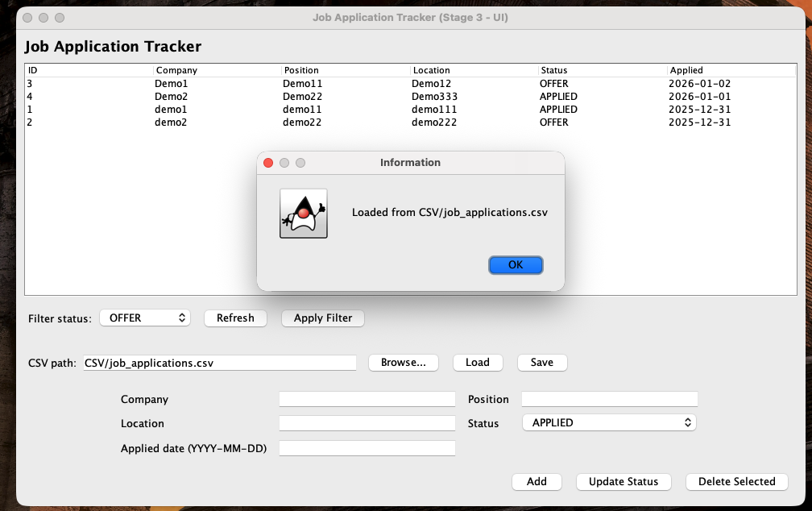The image size is (812, 511).
Task: Expand the Filter status combo box stepper arrows
Action: 181,318
